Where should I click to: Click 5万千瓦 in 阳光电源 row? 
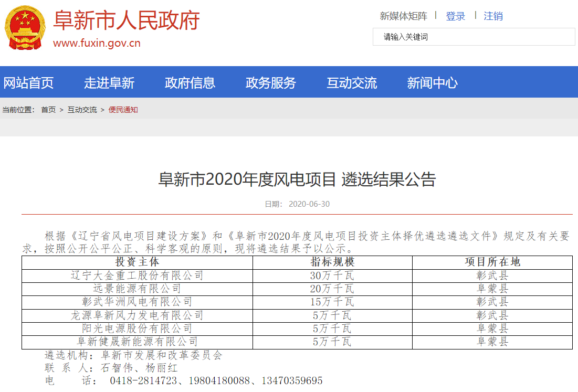pyautogui.click(x=332, y=329)
